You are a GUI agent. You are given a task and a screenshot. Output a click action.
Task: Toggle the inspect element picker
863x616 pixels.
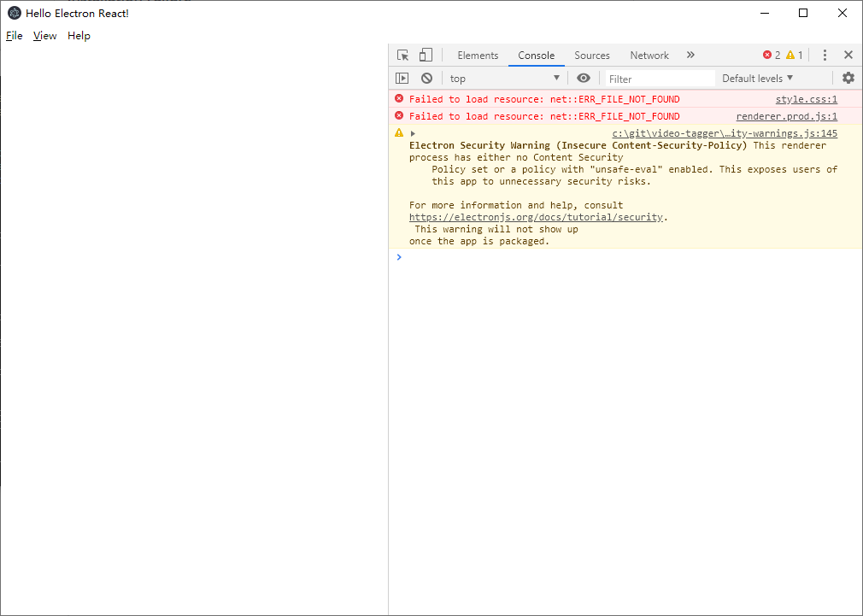click(x=402, y=54)
